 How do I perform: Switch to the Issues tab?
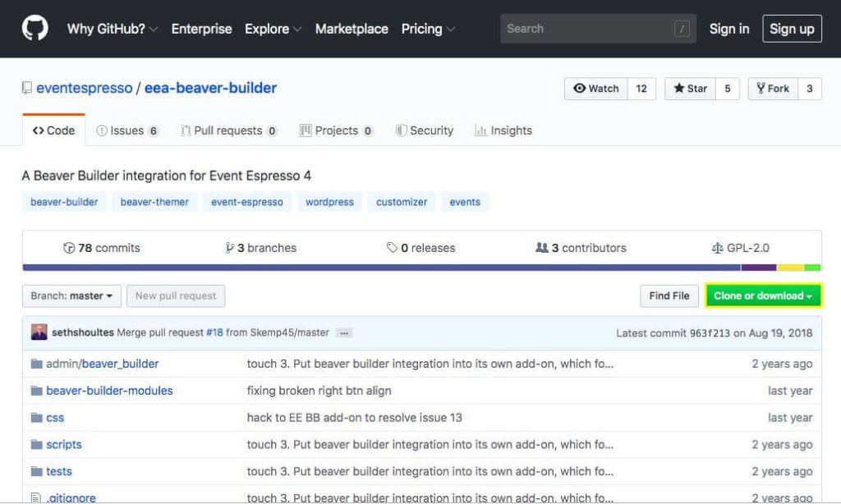click(127, 131)
